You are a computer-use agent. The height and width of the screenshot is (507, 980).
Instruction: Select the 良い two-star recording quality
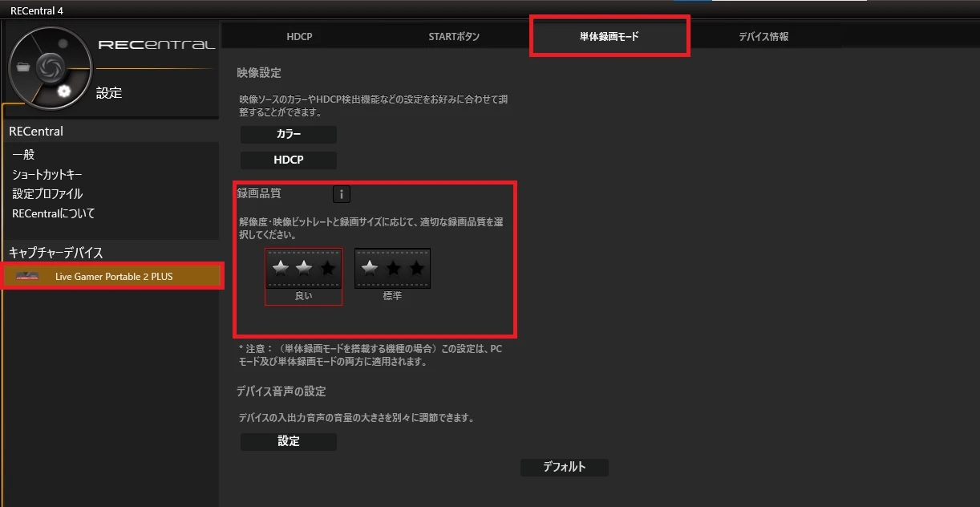tap(304, 270)
